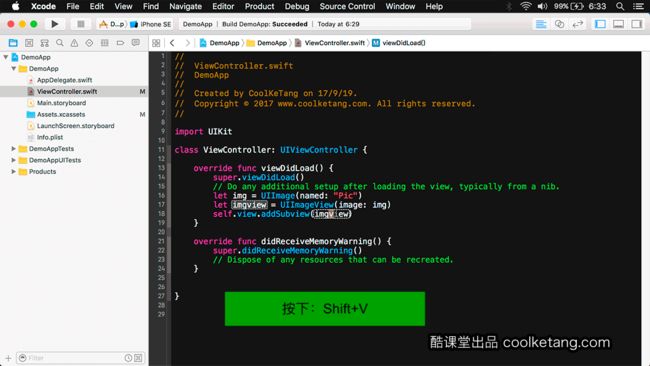Show the Report navigator
Viewport: 650px width, 366px height.
coord(136,43)
